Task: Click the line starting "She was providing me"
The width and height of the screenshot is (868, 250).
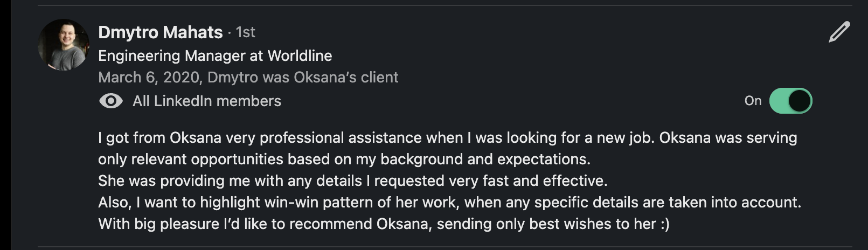Action: click(352, 181)
